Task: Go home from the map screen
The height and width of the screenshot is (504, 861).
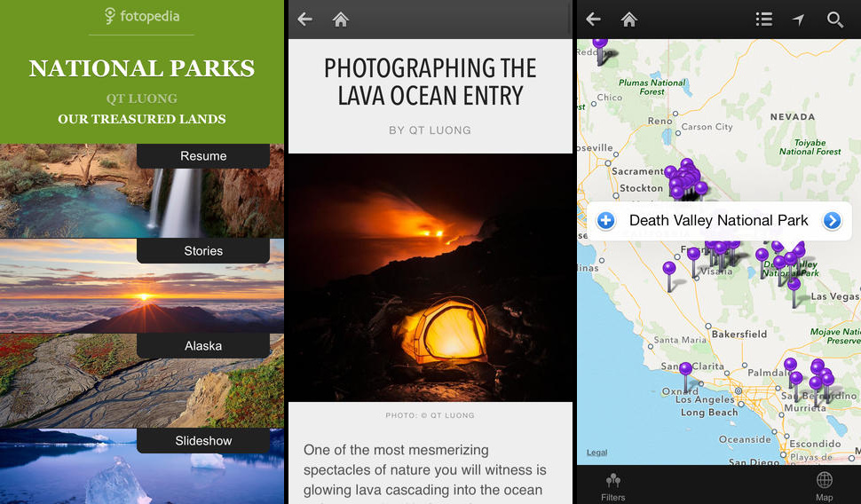Action: click(x=628, y=20)
